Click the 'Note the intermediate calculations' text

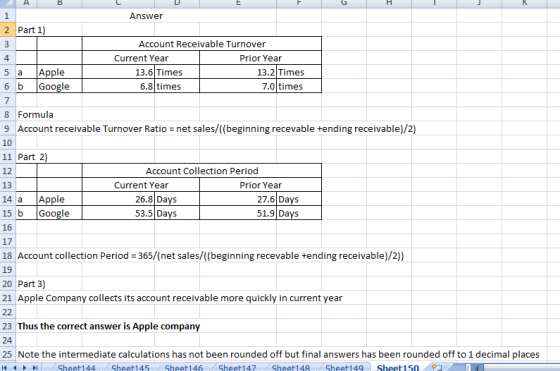click(x=278, y=355)
